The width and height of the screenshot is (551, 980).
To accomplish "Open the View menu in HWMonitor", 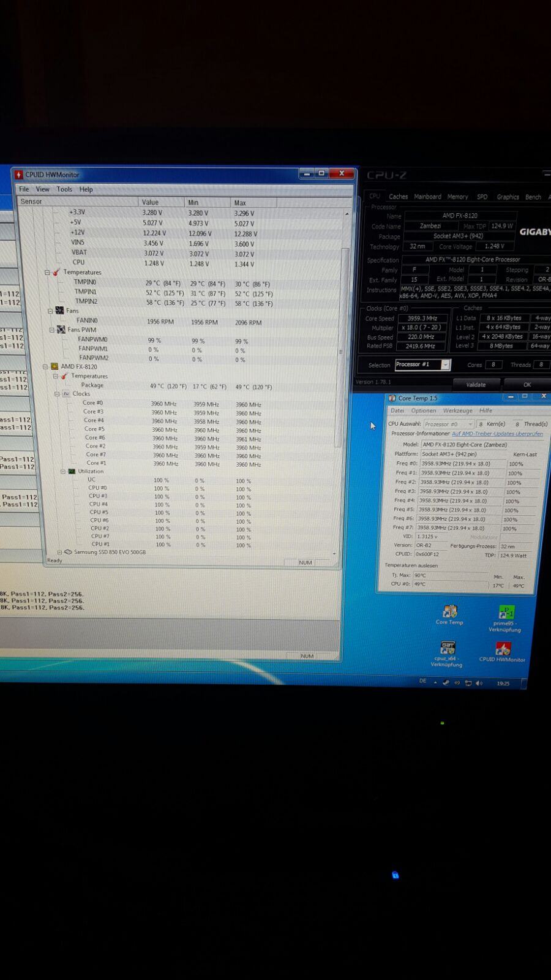I will coord(42,189).
